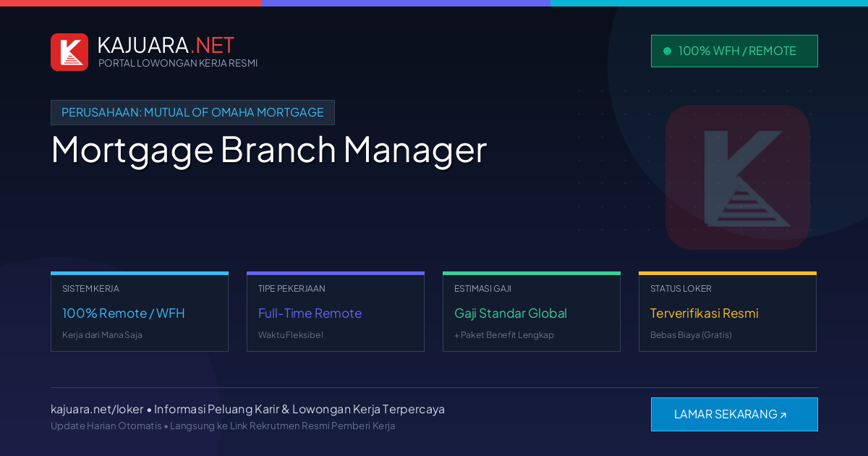
Task: Click the LAMAR SEKARANG apply button
Action: (x=734, y=414)
